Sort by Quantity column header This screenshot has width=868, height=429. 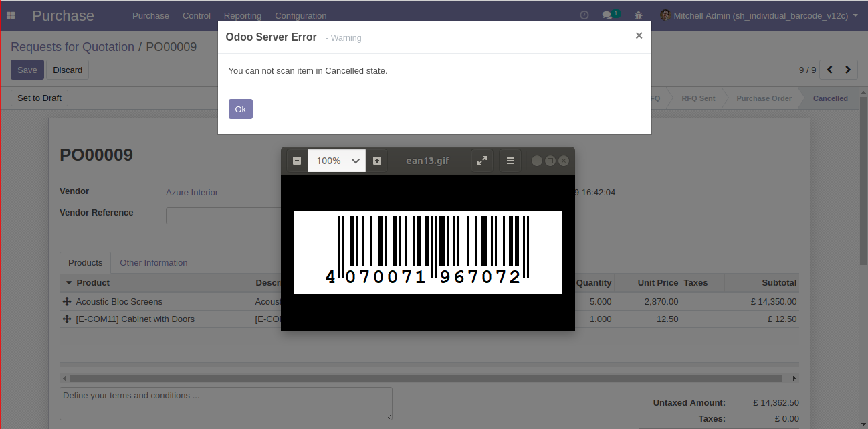tap(594, 283)
